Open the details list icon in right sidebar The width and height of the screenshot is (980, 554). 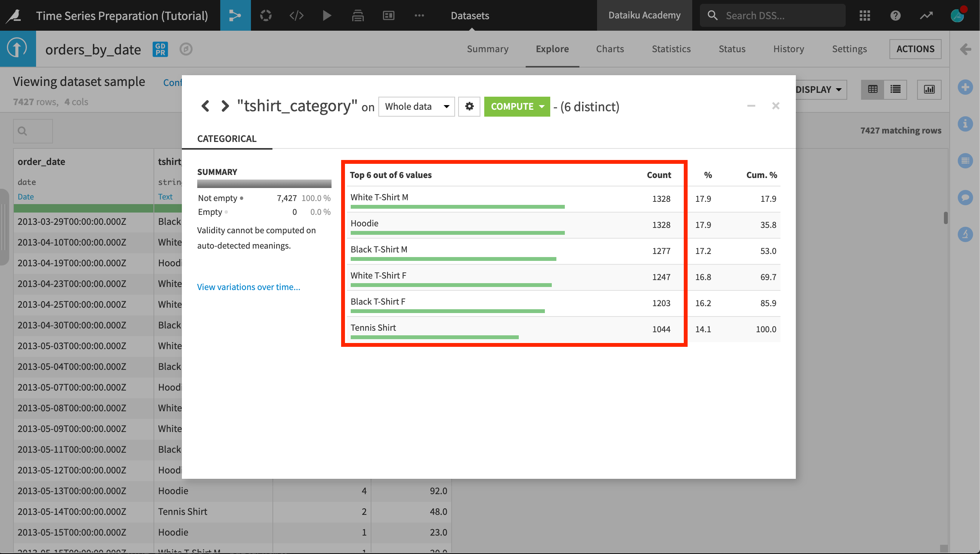[965, 161]
